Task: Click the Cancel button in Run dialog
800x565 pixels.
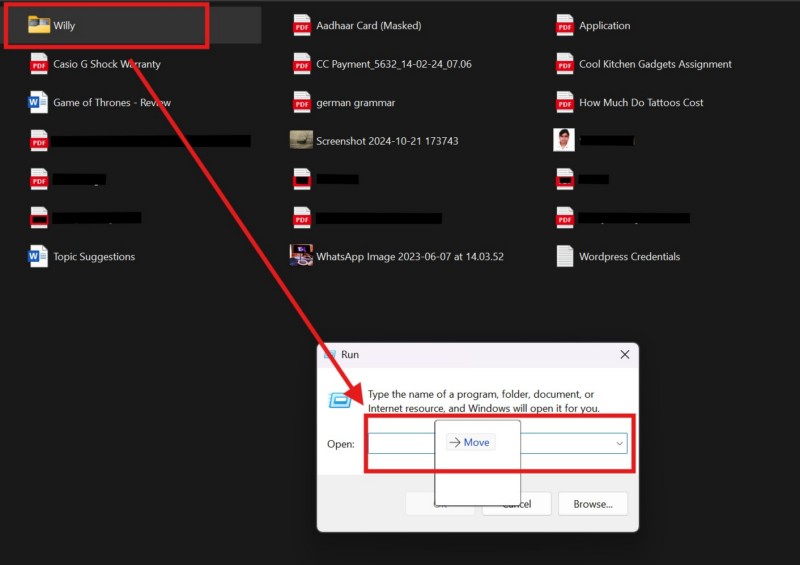Action: click(516, 504)
